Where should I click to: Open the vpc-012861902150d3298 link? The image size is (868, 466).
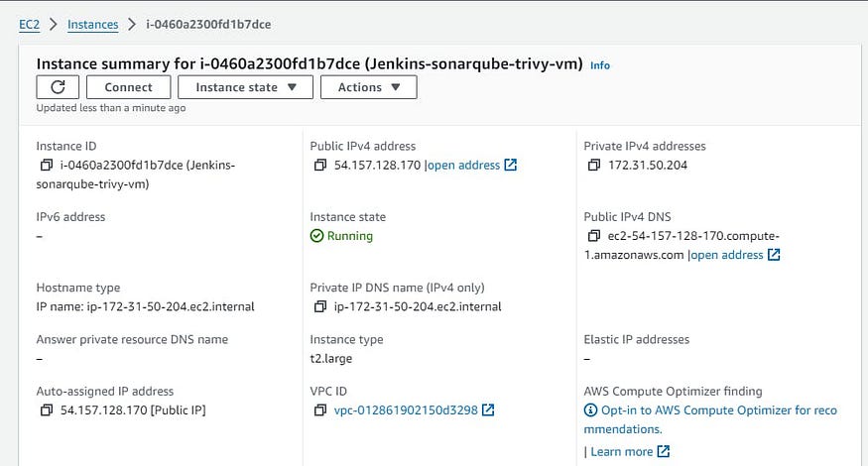(x=406, y=410)
